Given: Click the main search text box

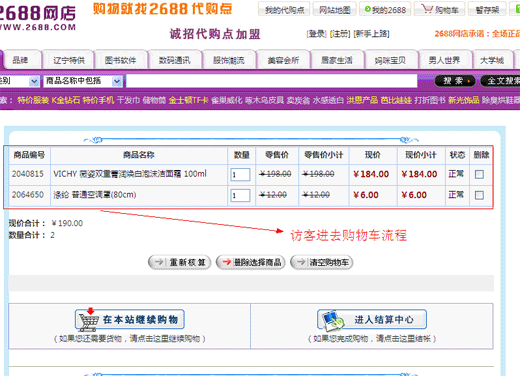Looking at the screenshot, I should [272, 81].
